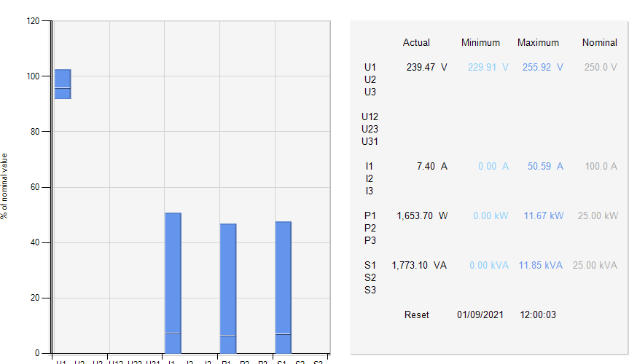
Task: Click the P1 actual value 1,653.70 W
Action: (422, 215)
